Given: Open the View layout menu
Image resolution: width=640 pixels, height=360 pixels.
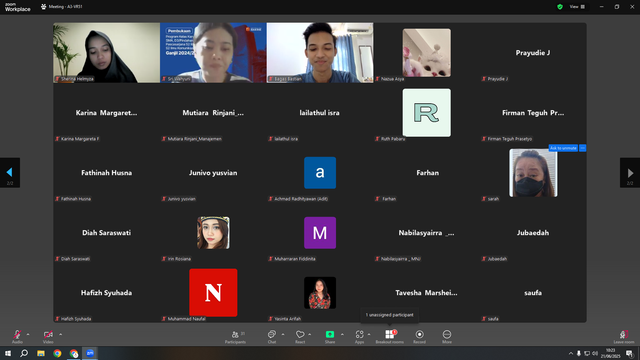Looking at the screenshot, I should coord(577,7).
